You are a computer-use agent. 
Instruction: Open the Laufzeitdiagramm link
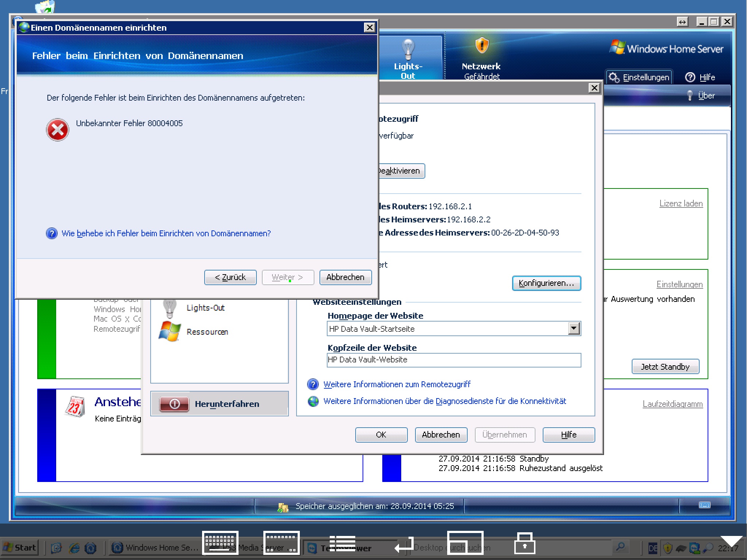(x=673, y=404)
